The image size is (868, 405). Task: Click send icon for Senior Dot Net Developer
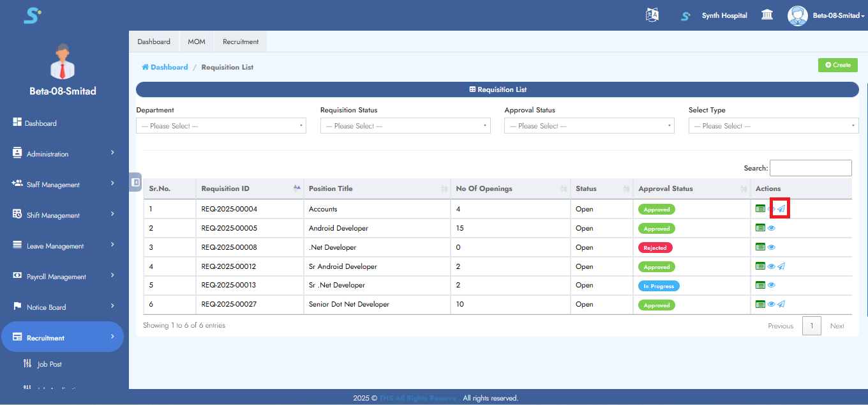tap(781, 304)
